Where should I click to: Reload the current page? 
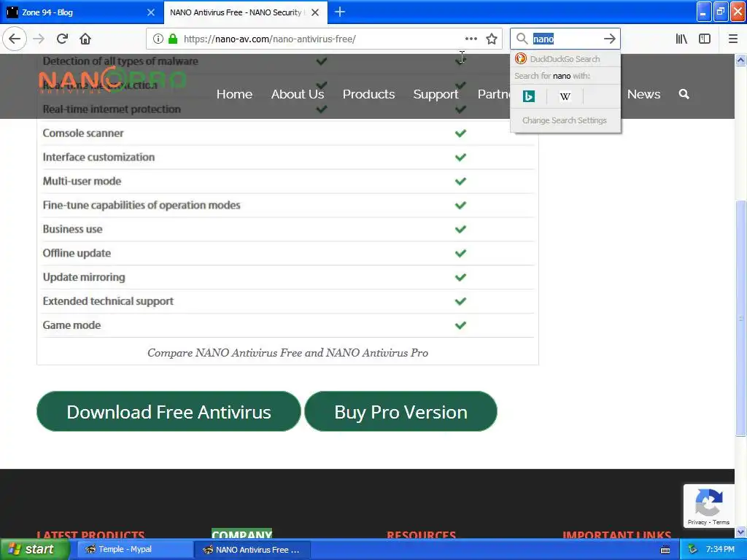click(x=62, y=39)
